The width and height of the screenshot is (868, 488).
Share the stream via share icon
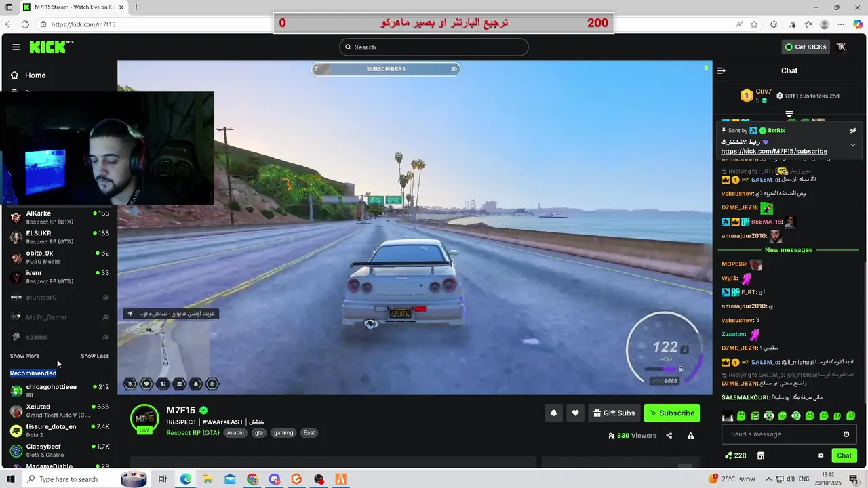pos(669,436)
